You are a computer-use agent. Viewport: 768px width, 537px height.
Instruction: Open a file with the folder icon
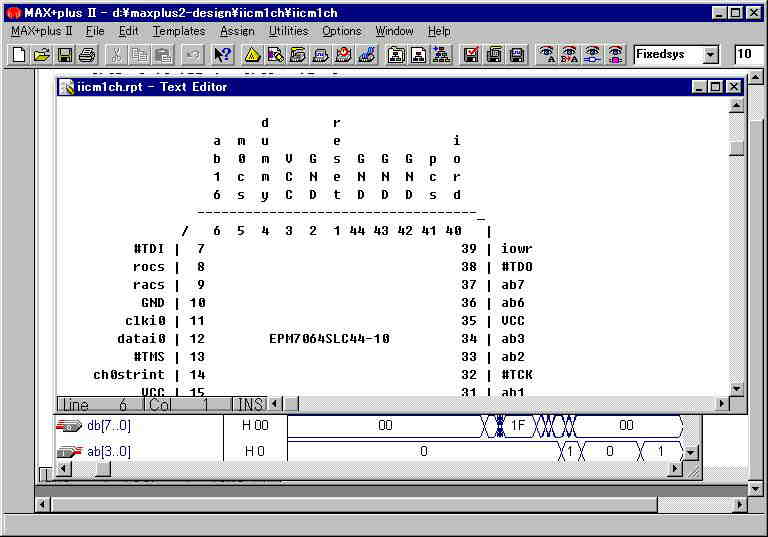click(x=41, y=55)
